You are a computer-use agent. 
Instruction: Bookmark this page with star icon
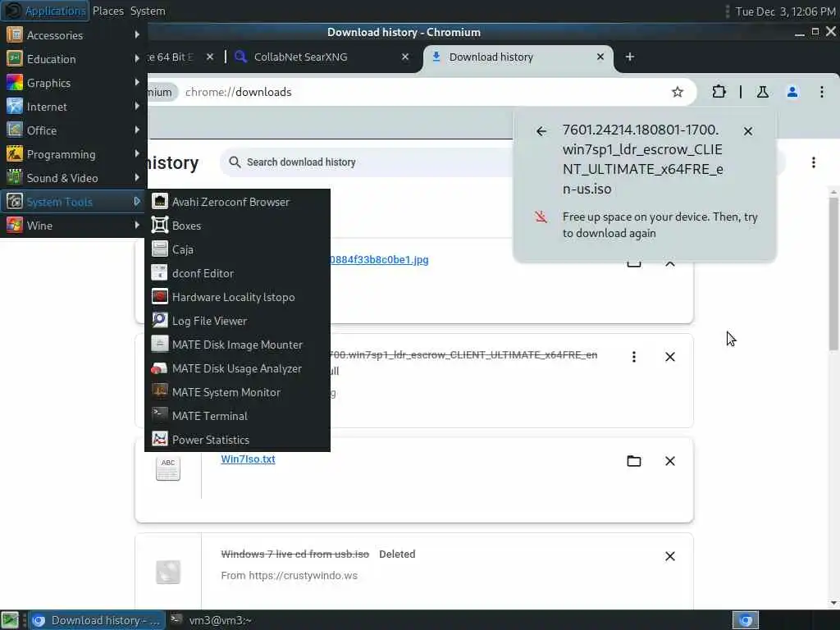677,92
